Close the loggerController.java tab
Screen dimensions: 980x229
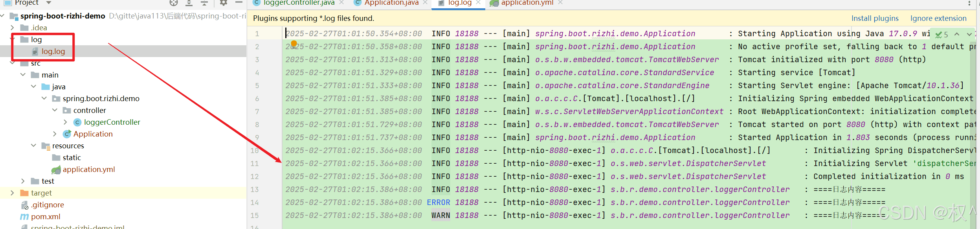coord(341,3)
